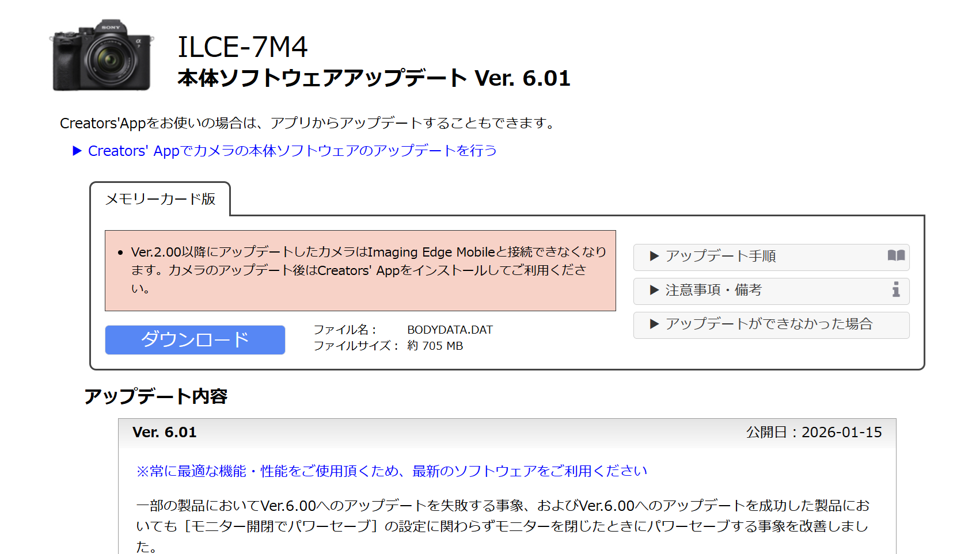Click the ILCE-7M4 model title

click(242, 47)
